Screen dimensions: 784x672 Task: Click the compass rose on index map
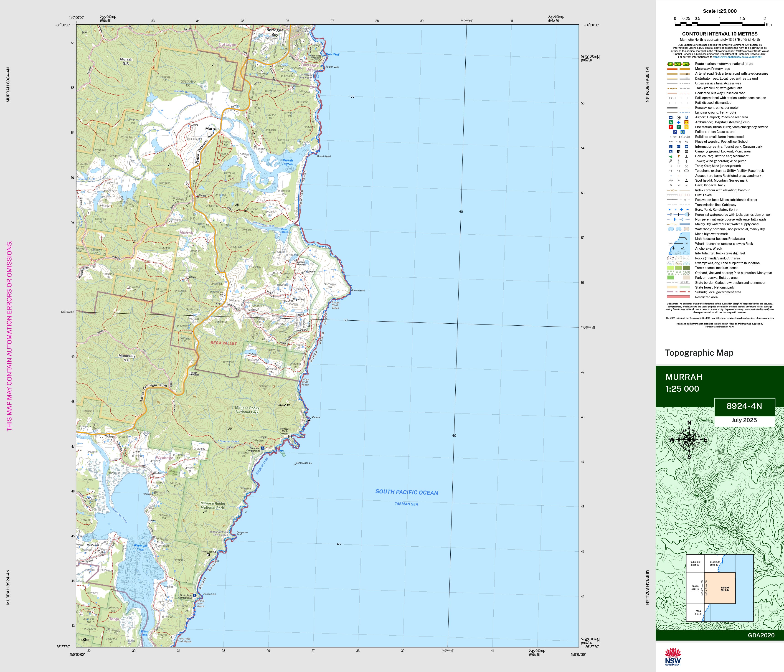(689, 440)
